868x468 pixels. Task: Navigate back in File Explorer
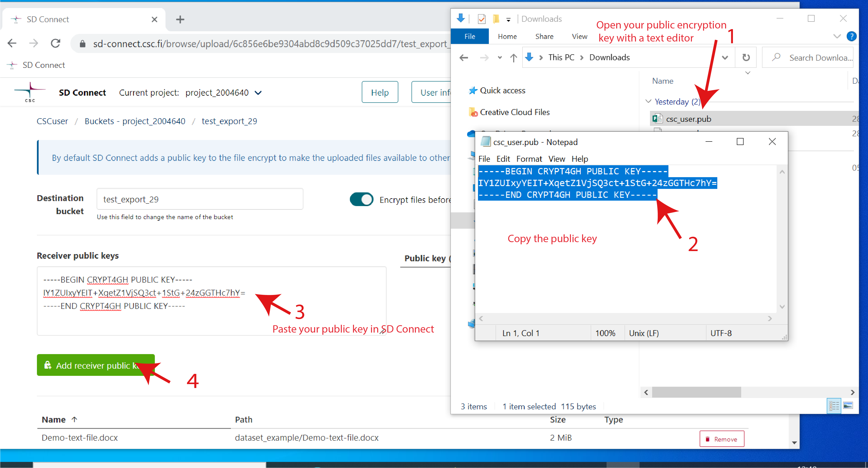pos(464,58)
